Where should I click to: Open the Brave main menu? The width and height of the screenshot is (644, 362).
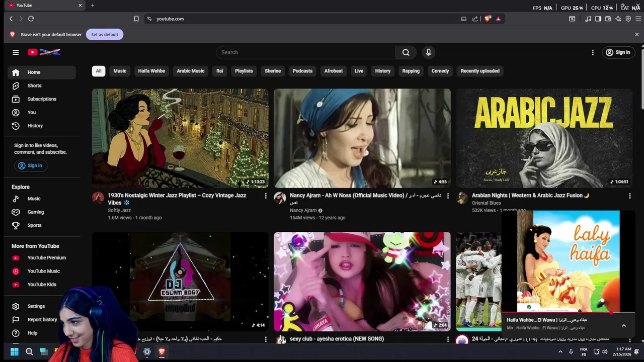point(638,19)
